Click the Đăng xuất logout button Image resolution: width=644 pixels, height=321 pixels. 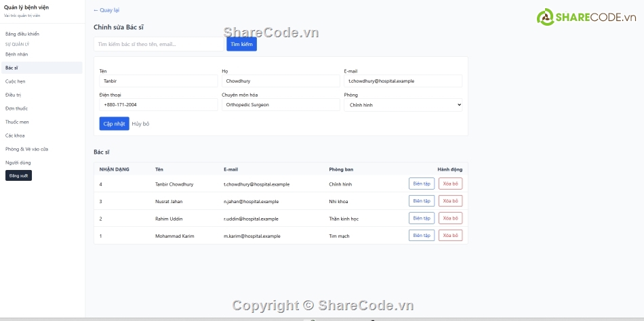tap(18, 175)
